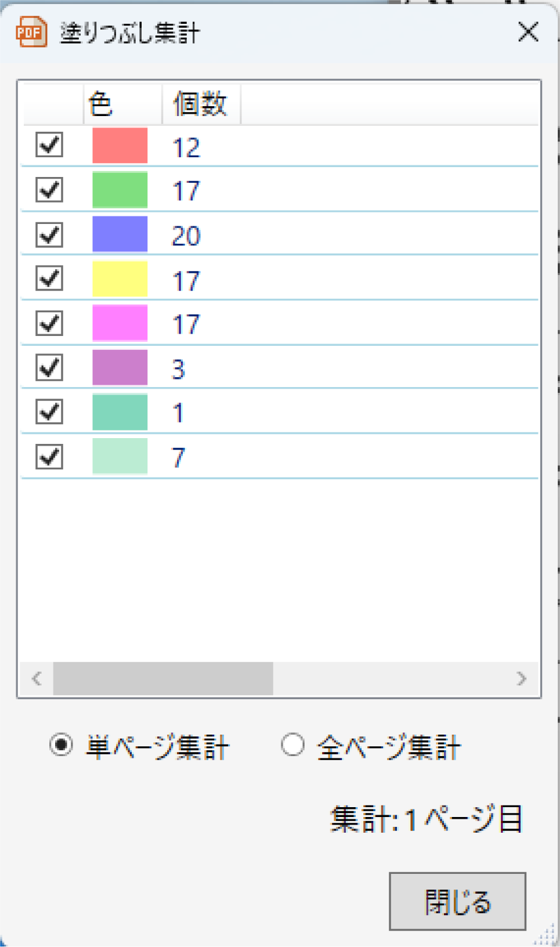Click the 個数 column header
560x947 pixels.
pos(201,104)
